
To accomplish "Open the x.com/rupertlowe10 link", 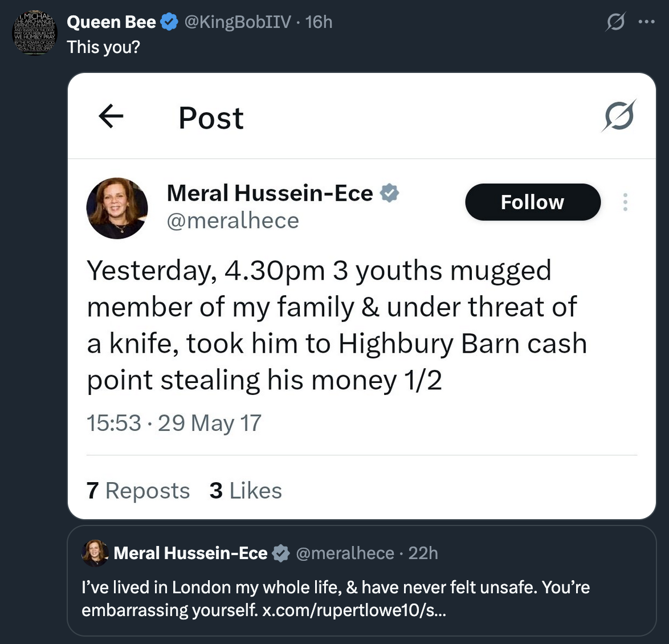I will pos(354,610).
